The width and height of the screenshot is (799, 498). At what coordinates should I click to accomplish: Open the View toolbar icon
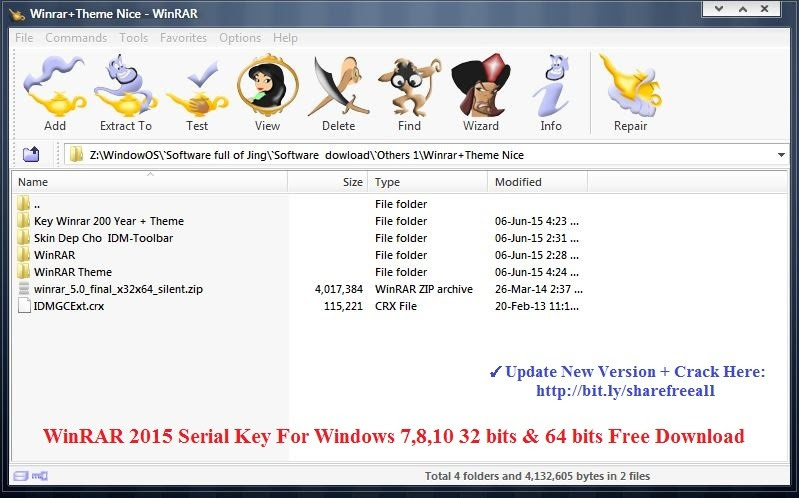[268, 85]
